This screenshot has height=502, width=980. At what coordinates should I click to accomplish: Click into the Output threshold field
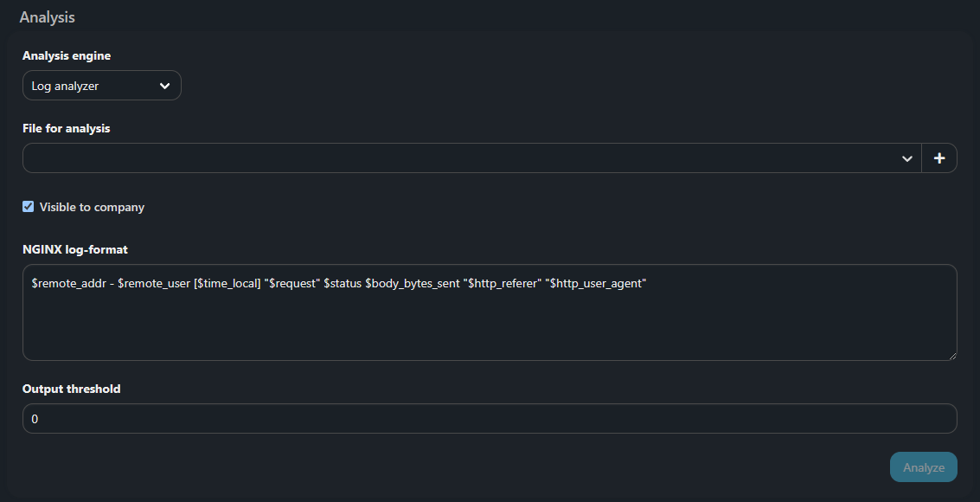[490, 419]
